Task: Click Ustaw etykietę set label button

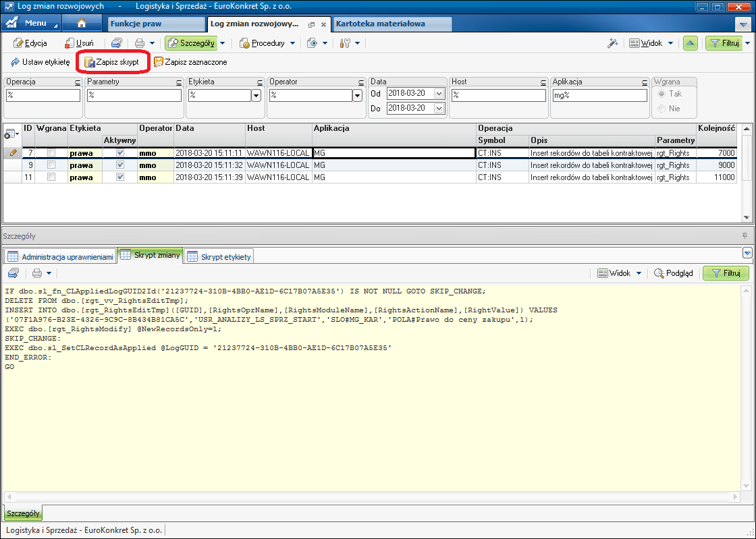Action: click(x=40, y=62)
